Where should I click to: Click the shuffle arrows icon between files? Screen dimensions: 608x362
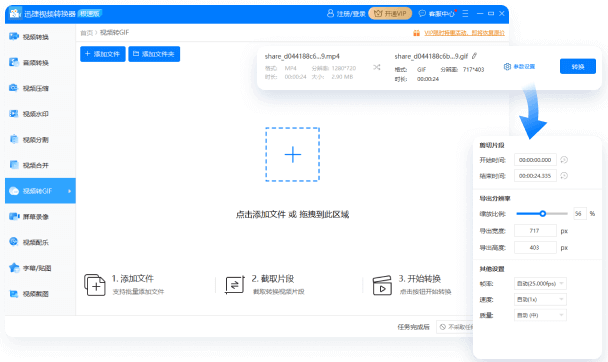(377, 67)
